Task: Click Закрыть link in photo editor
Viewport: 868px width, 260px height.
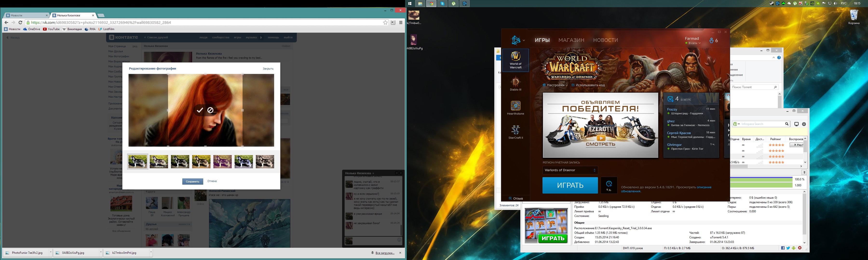Action: (x=268, y=69)
